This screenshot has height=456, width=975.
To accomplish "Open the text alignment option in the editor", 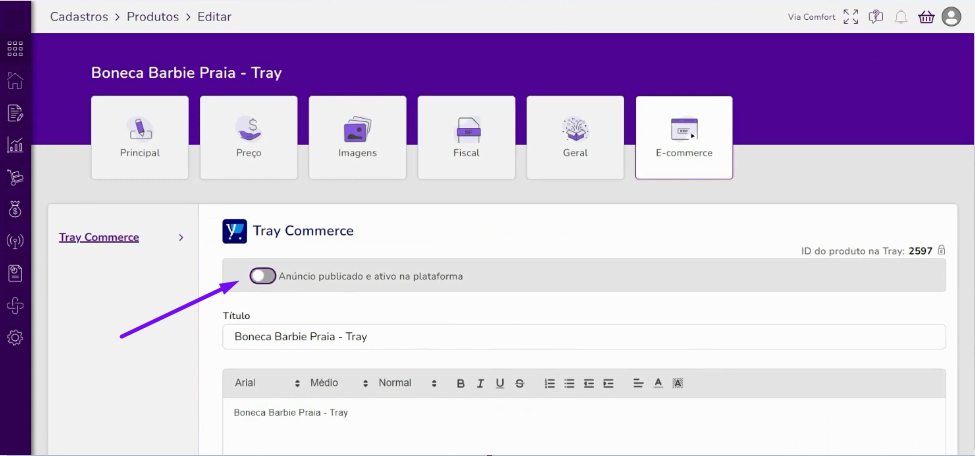I will [x=638, y=383].
